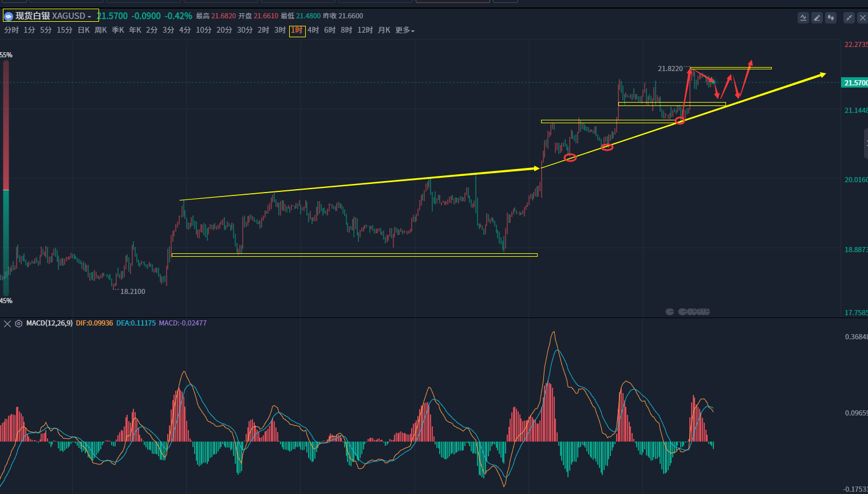Click the shrink chart arrows icon
This screenshot has width=868, height=494.
coord(849,18)
